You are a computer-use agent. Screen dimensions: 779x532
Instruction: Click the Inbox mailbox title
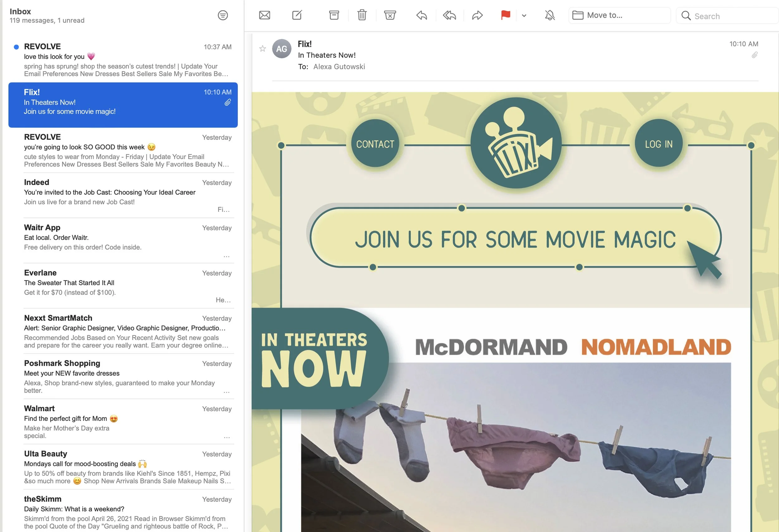coord(20,12)
